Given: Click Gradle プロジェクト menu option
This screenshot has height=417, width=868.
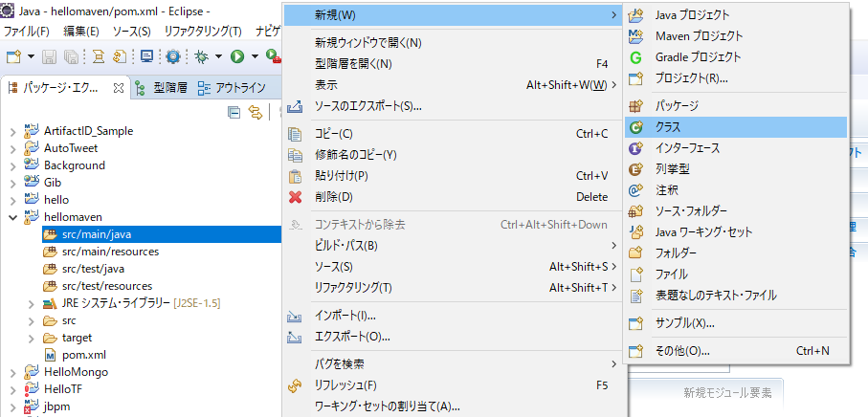Looking at the screenshot, I should [698, 57].
